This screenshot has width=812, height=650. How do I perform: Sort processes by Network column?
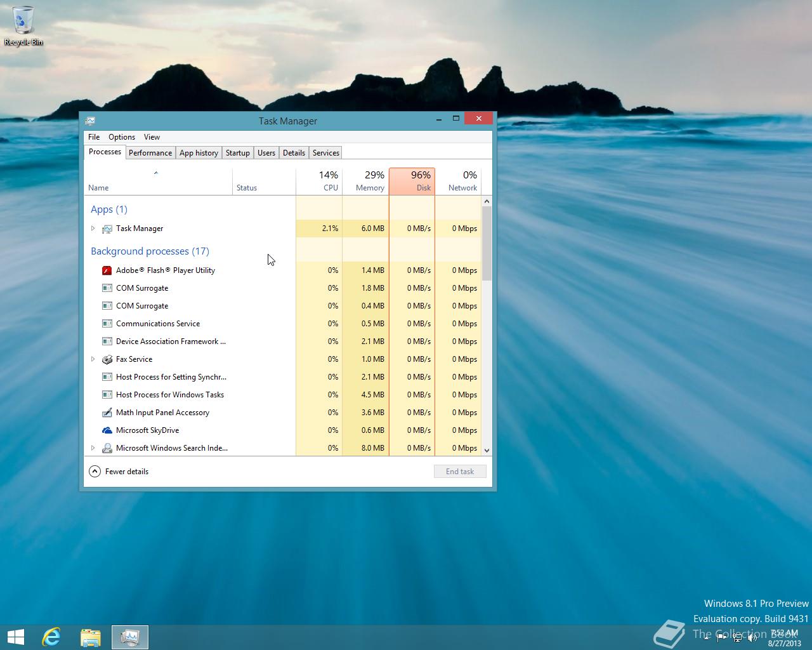tap(458, 182)
